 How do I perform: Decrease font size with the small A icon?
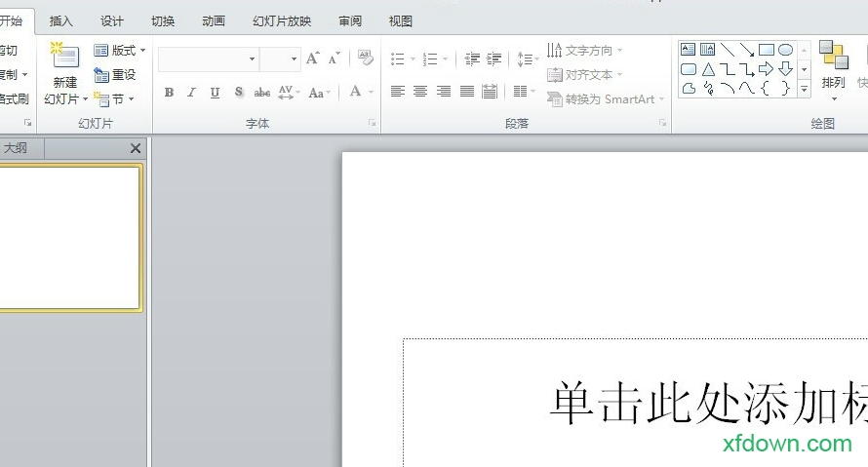pyautogui.click(x=334, y=58)
